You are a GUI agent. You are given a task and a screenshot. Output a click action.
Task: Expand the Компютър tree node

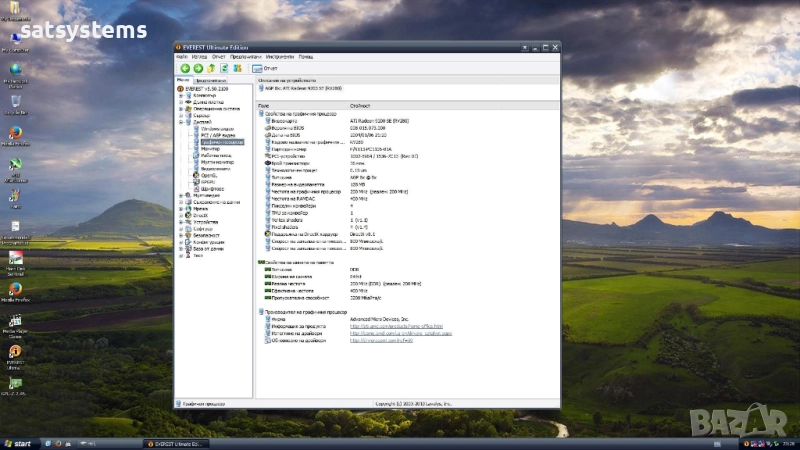coord(181,95)
